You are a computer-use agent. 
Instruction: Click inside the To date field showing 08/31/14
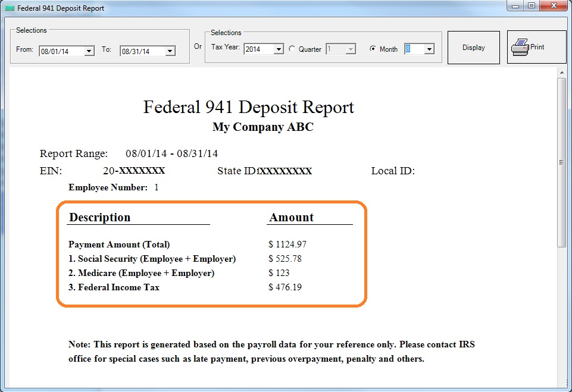click(x=142, y=51)
